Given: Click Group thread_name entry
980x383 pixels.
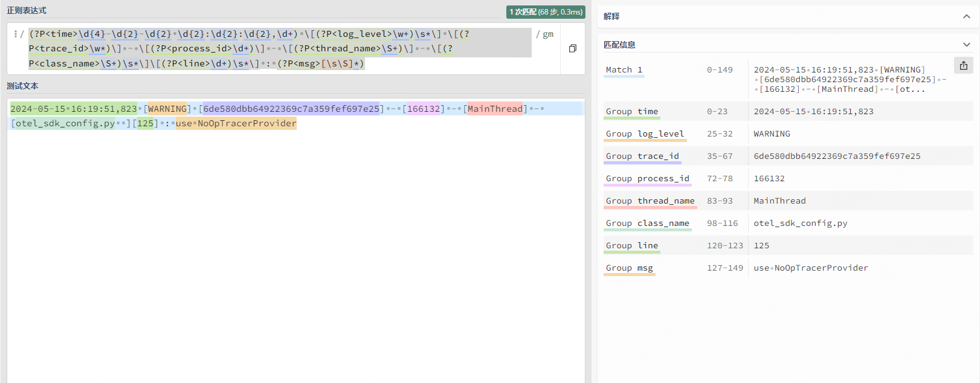Looking at the screenshot, I should tap(650, 201).
